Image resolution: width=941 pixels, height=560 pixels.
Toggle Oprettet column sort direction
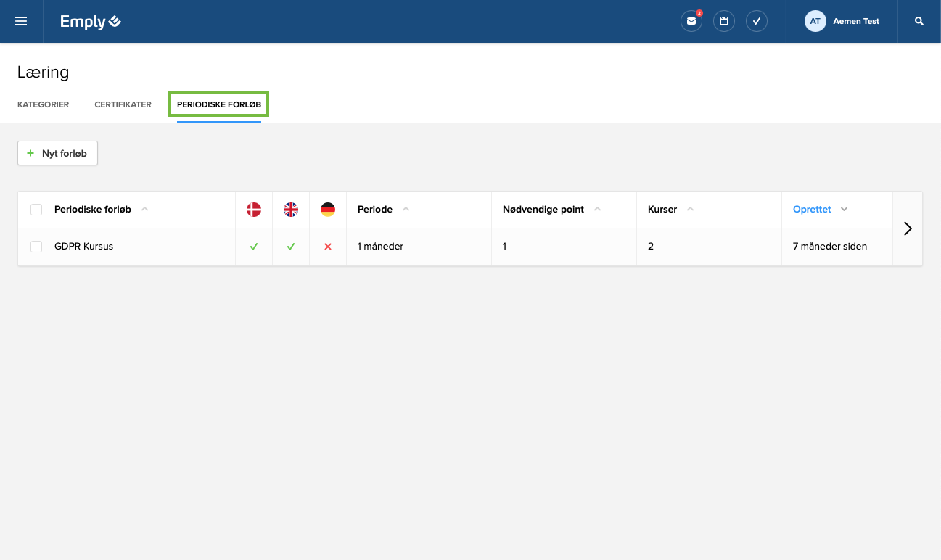844,209
